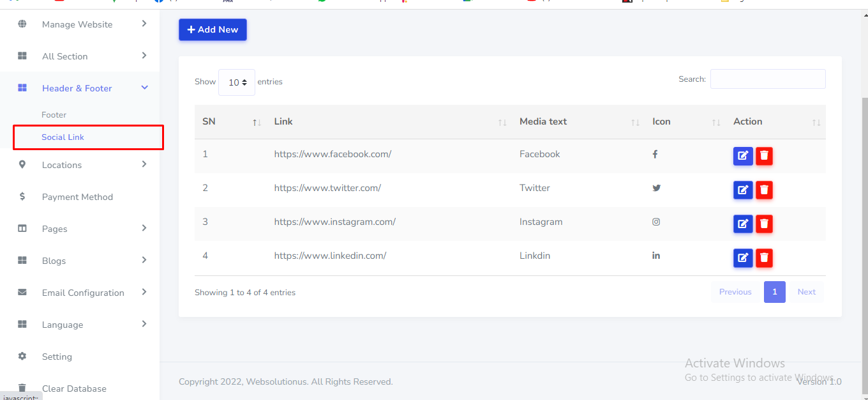Click the Setting gear icon in sidebar
Viewport: 868px width, 400px height.
pos(22,357)
